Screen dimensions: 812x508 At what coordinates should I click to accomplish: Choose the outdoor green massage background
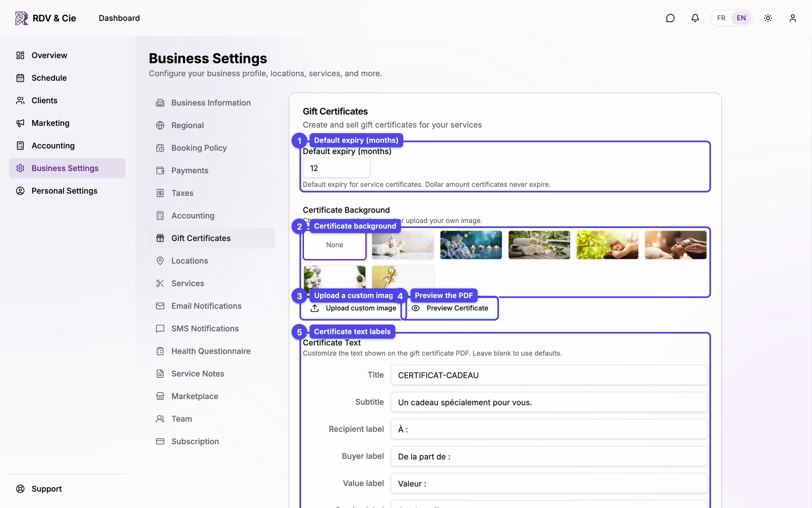click(607, 245)
